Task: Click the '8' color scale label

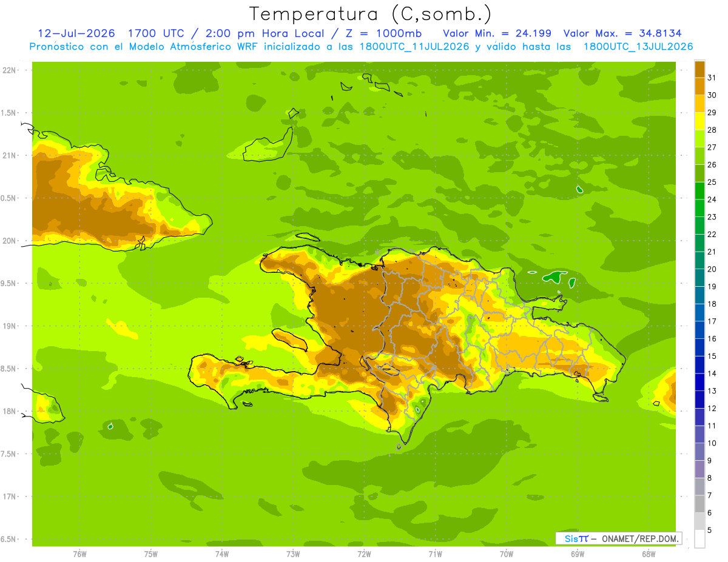Action: (x=709, y=478)
